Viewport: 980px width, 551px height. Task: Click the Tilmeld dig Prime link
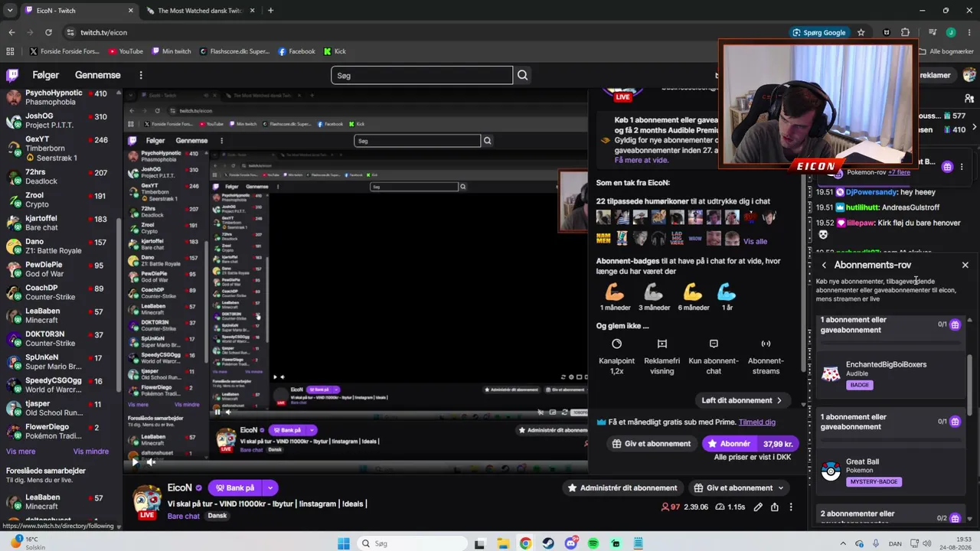click(757, 422)
